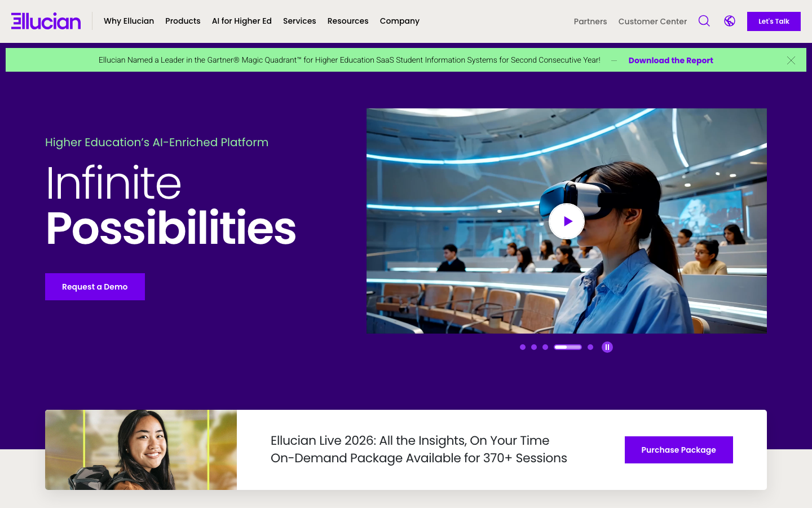Click the Ellucian logo
This screenshot has width=812, height=508.
coord(46,21)
